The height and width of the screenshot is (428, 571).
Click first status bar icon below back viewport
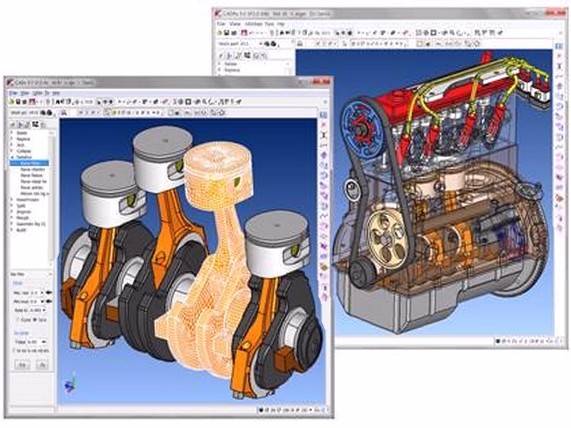(498, 341)
